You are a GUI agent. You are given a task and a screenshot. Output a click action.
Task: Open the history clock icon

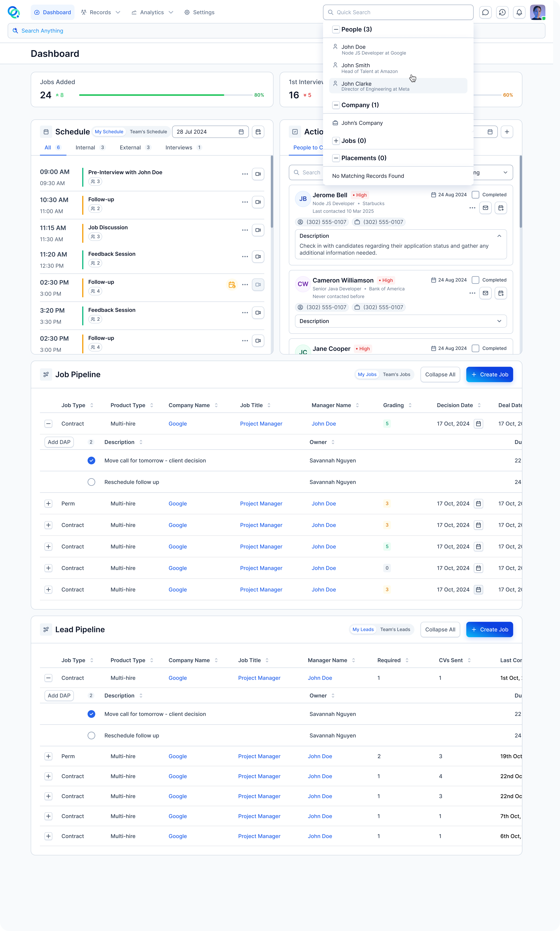coord(502,12)
